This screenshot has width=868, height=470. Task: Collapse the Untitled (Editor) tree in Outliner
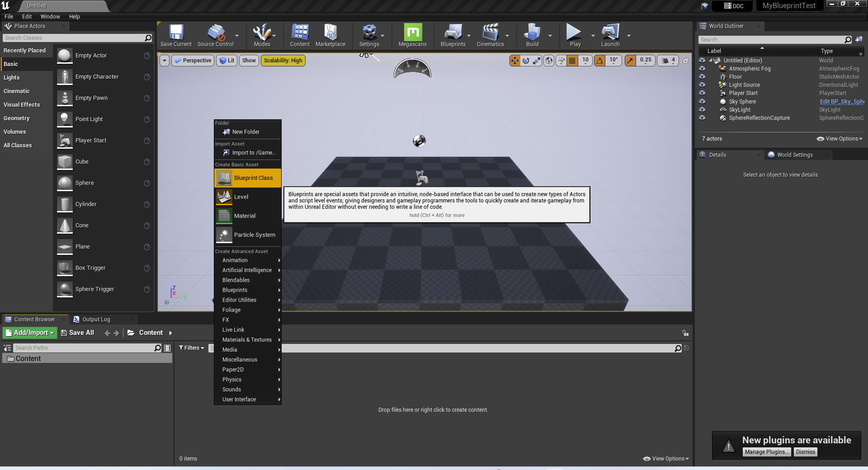[x=711, y=61]
